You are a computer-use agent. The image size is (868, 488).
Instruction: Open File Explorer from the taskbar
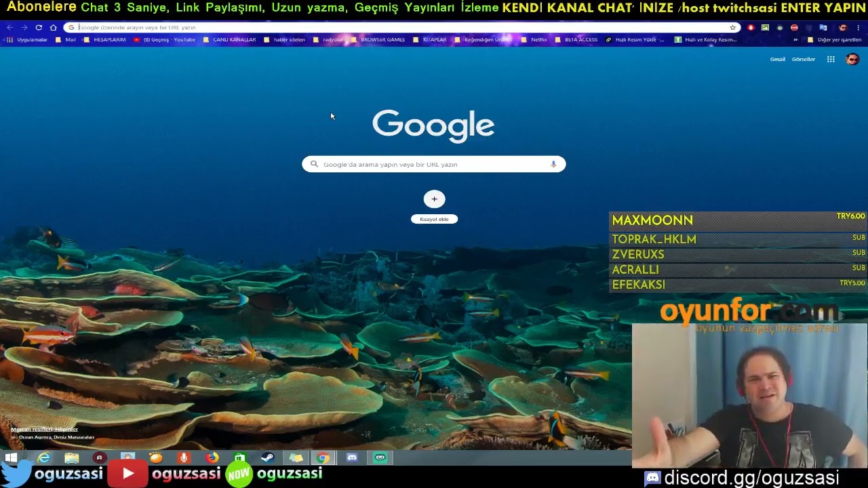click(x=72, y=457)
